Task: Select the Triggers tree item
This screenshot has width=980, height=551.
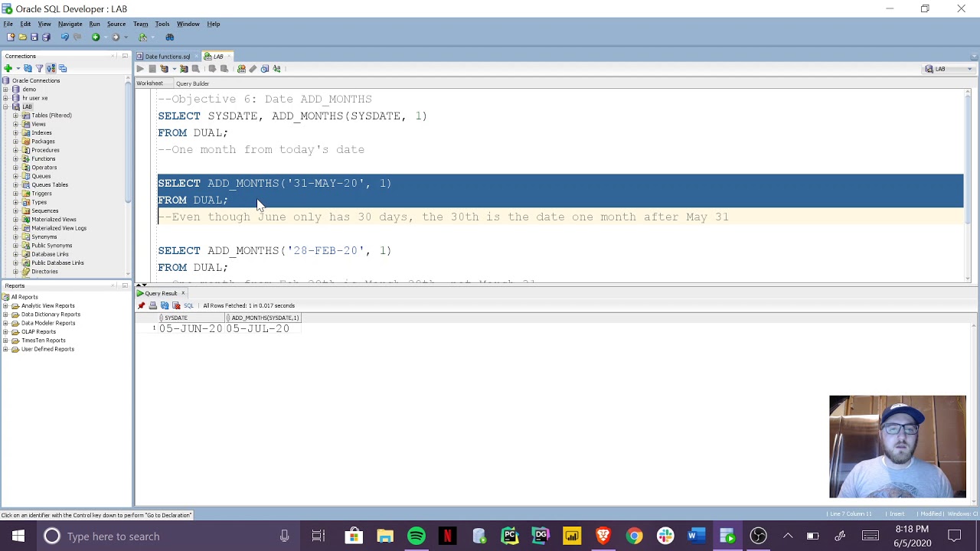Action: 41,194
